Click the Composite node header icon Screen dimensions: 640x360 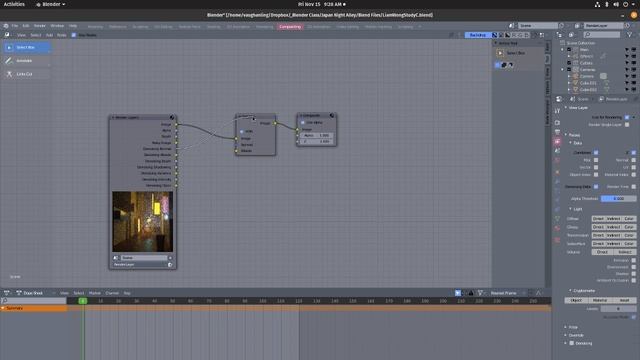(332, 116)
